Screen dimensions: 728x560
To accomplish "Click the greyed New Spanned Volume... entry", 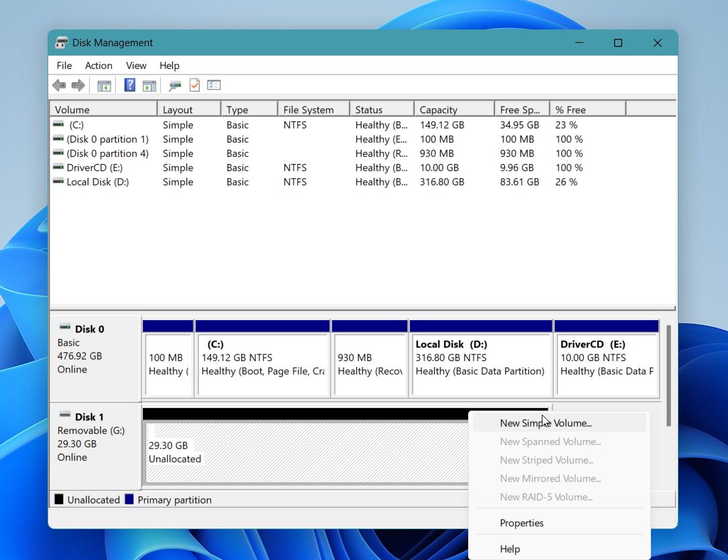I will (x=559, y=441).
